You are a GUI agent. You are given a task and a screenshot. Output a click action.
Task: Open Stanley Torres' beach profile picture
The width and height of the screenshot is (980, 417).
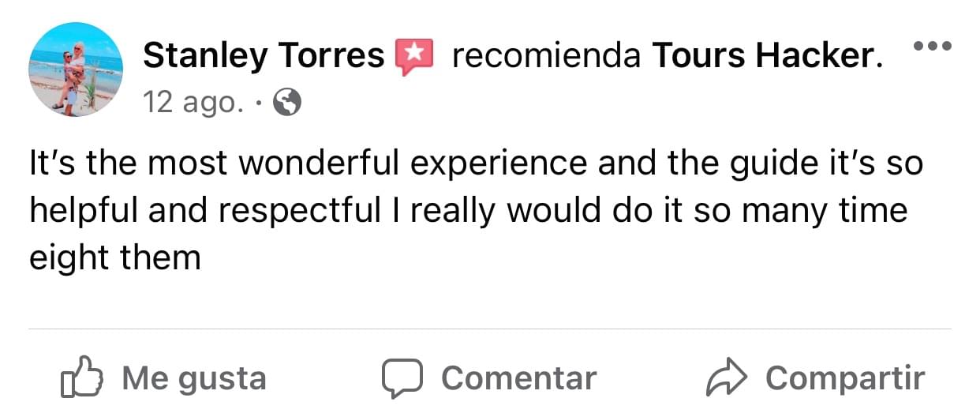[x=76, y=69]
